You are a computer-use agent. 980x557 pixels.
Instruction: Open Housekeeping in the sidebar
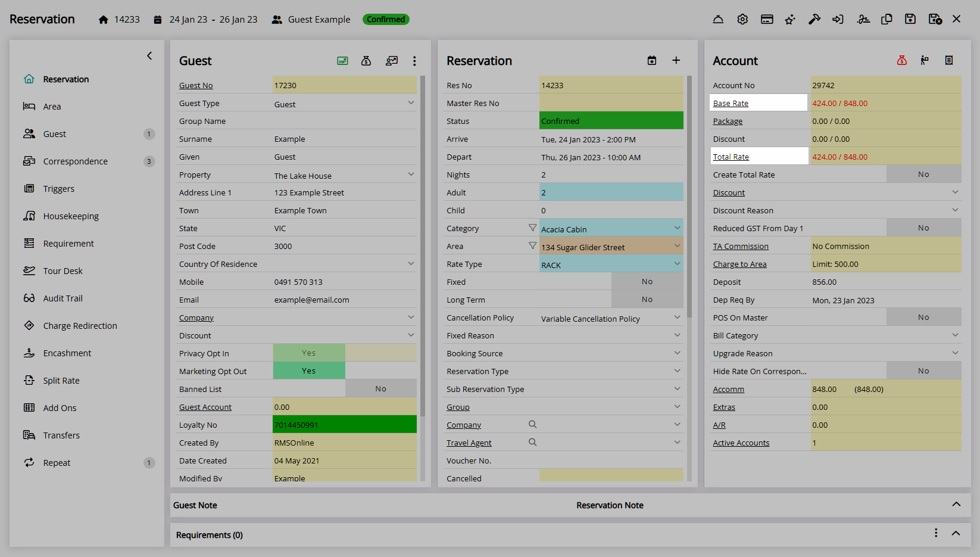pyautogui.click(x=71, y=216)
